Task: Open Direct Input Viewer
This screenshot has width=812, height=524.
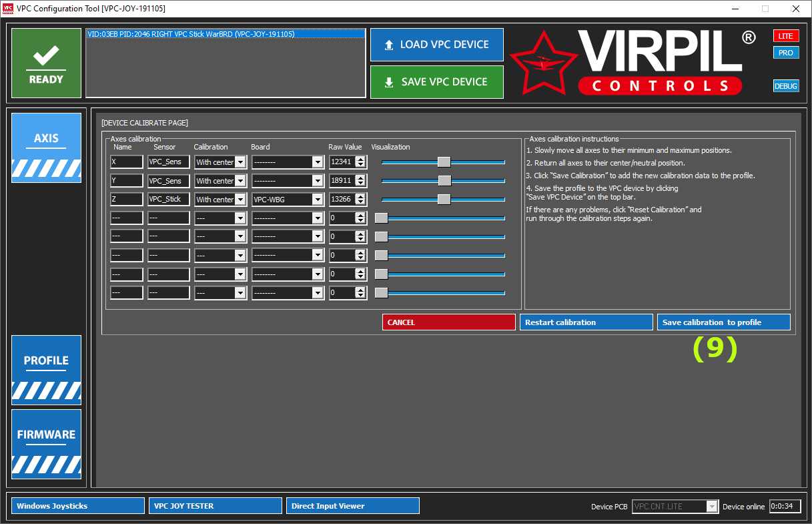Action: tap(352, 506)
